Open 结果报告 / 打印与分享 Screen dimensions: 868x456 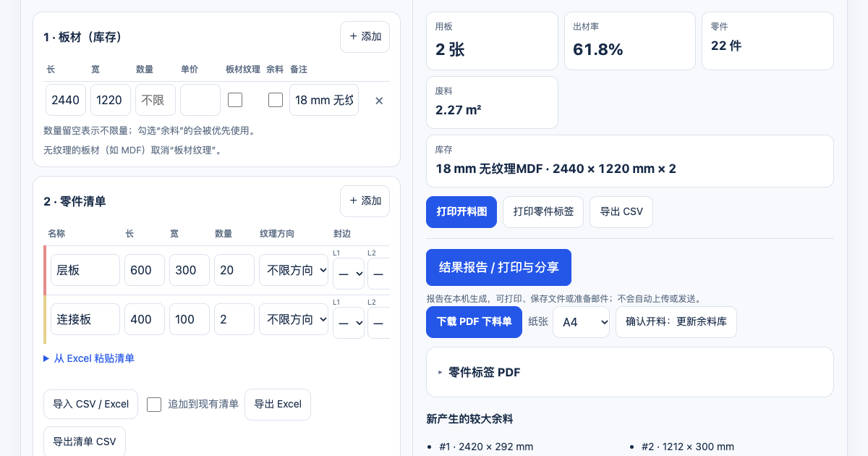499,267
